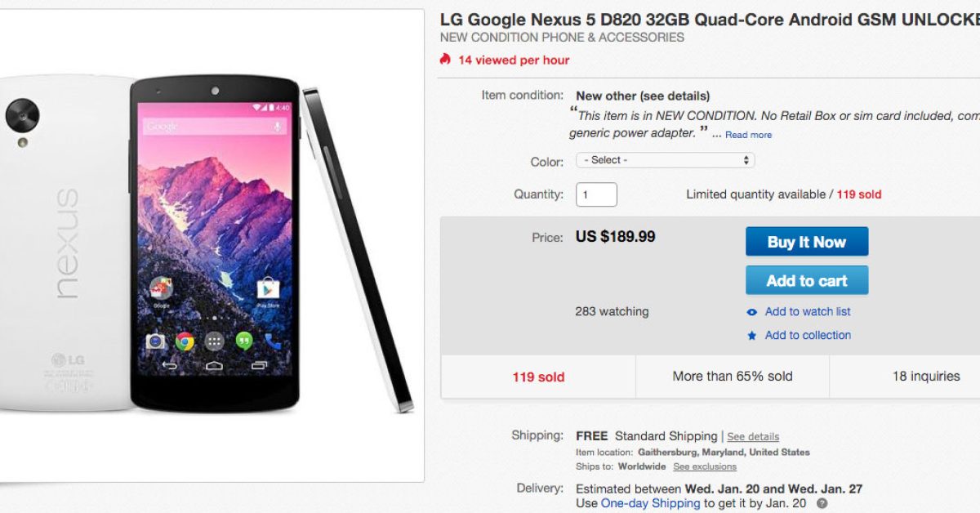Click the Add to collection text link
This screenshot has height=513, width=980.
(x=808, y=335)
